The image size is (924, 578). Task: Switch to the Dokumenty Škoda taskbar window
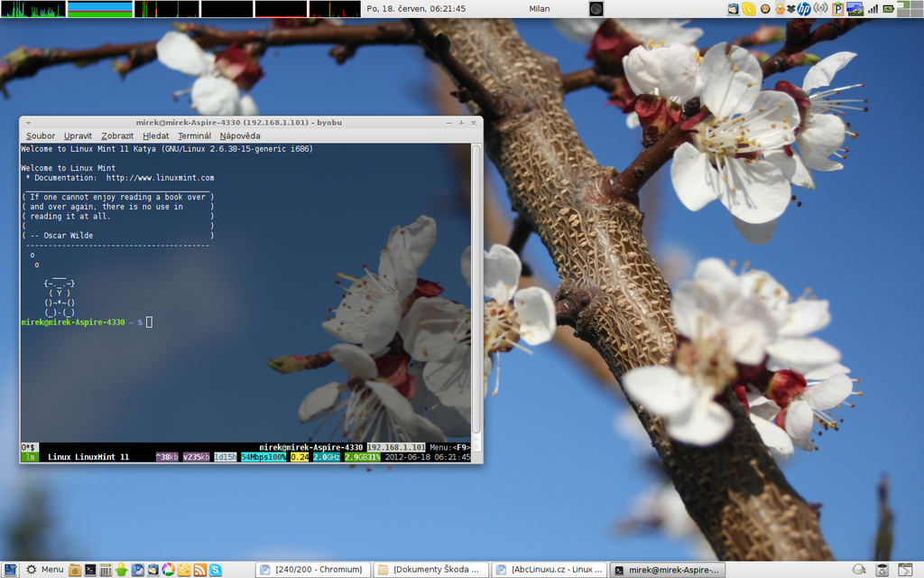point(430,570)
